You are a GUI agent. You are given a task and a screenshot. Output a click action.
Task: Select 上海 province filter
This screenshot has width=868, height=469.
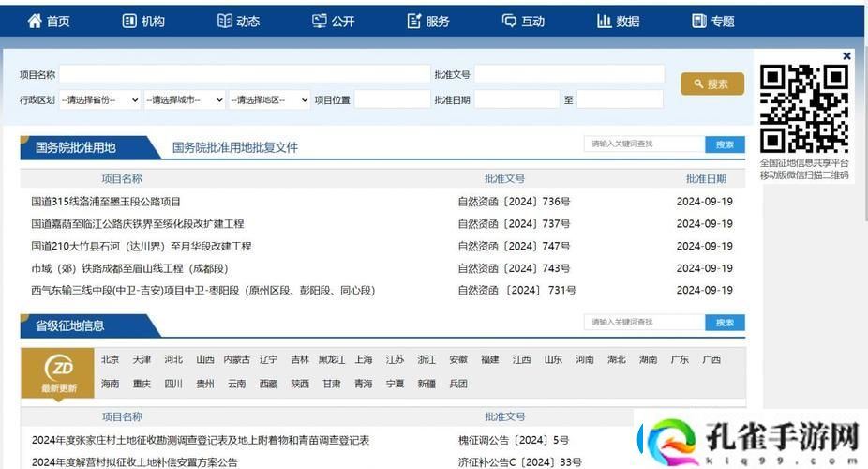click(x=363, y=359)
